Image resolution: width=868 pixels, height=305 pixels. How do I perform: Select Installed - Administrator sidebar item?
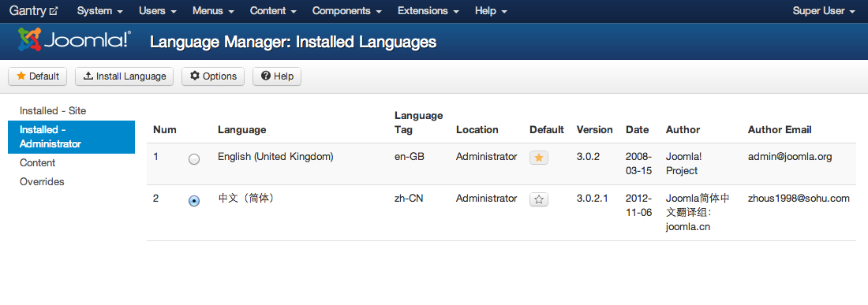pos(71,137)
